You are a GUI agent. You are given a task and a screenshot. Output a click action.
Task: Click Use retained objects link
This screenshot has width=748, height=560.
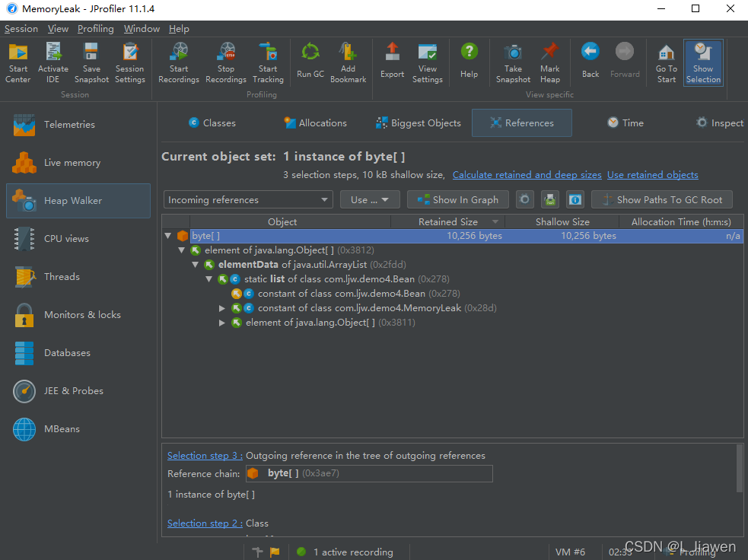(653, 175)
